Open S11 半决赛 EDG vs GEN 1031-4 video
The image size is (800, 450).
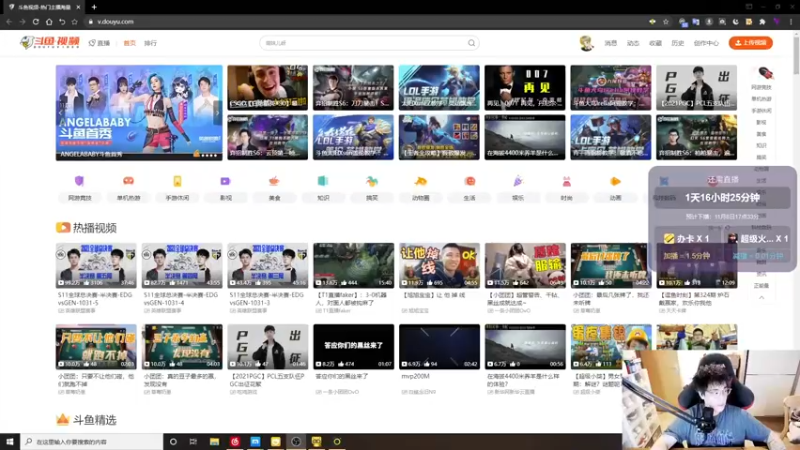(x=182, y=266)
